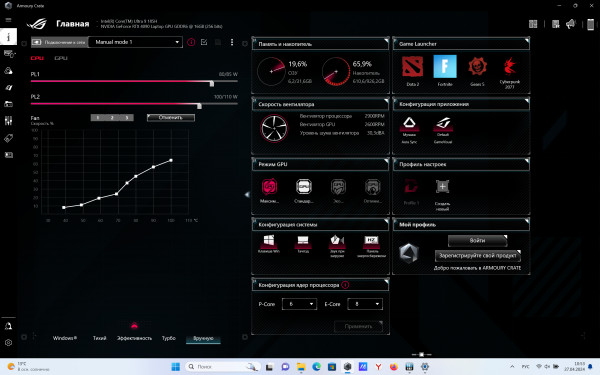Toggle the panel refresh rate HZ setting

[x=371, y=241]
